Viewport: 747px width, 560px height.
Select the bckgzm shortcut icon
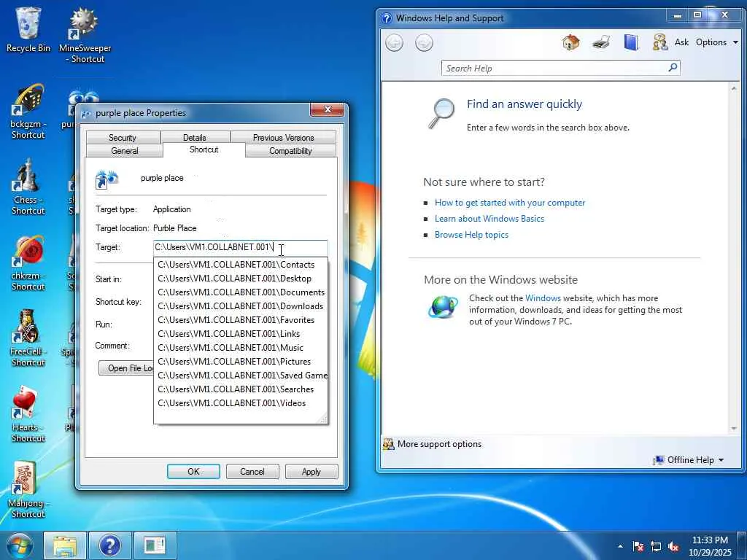point(28,111)
